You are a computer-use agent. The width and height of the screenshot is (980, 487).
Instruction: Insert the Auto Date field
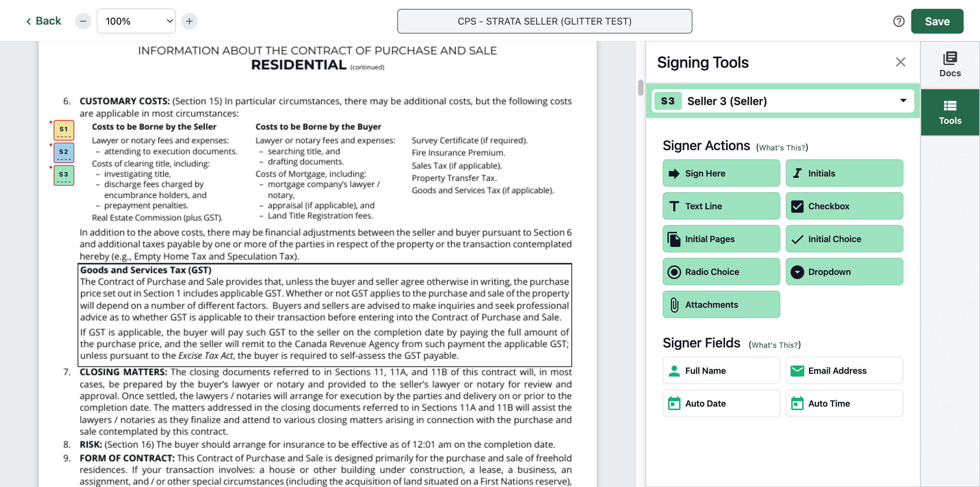coord(721,403)
